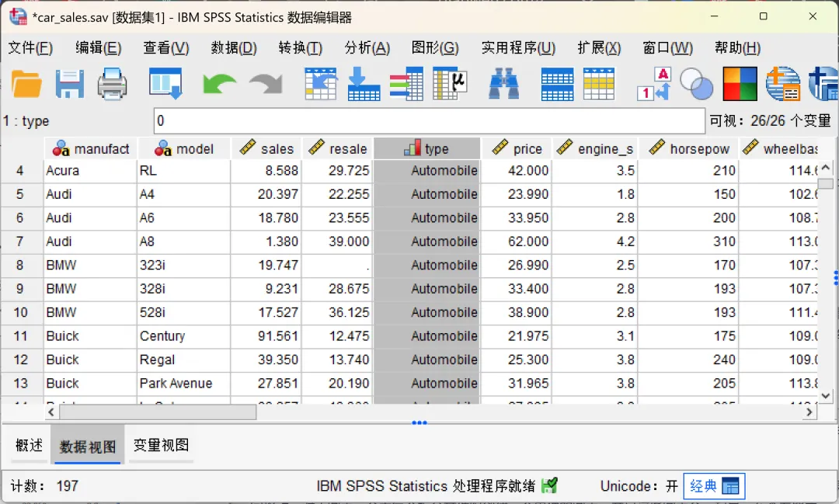Image resolution: width=839 pixels, height=504 pixels.
Task: Select the type column header
Action: 426,149
